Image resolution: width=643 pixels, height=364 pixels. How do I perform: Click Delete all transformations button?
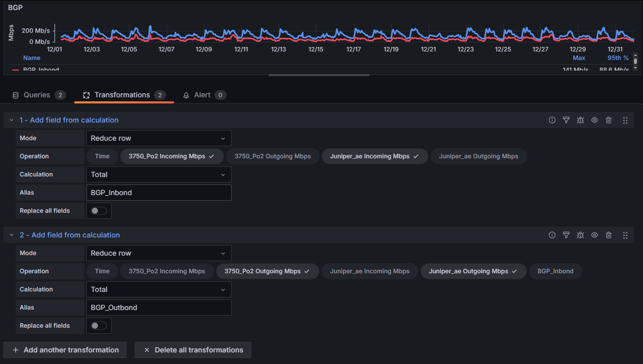coord(193,350)
